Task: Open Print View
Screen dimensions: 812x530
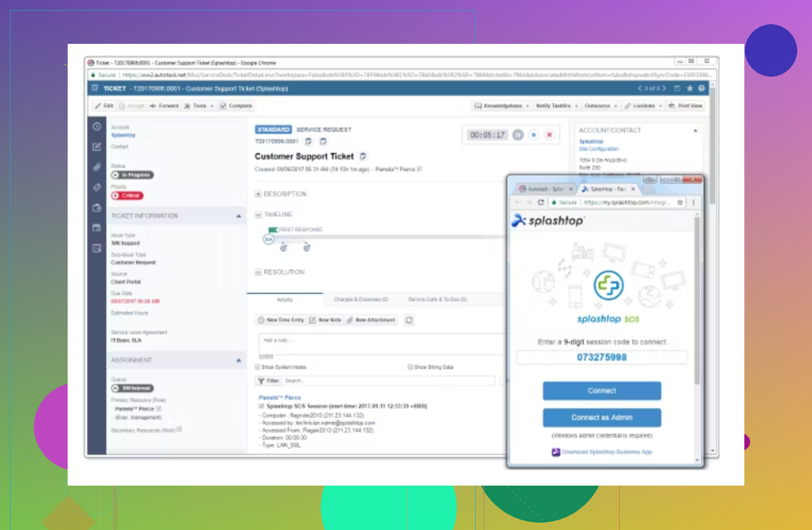Action: click(x=686, y=106)
